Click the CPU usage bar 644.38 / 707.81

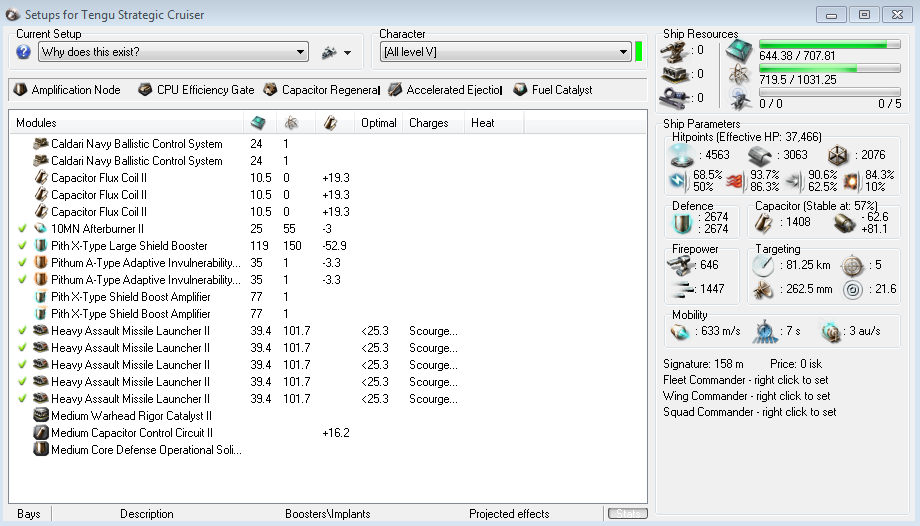click(x=830, y=45)
